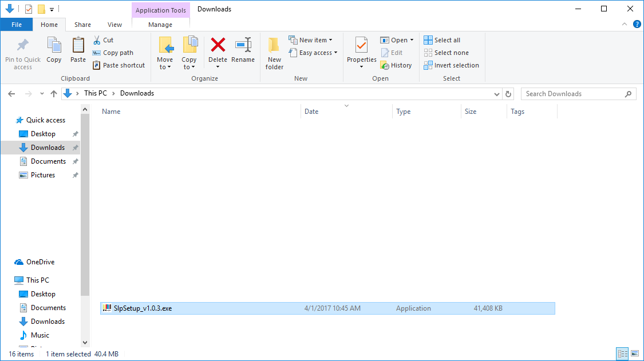Open the History icon in ribbon
This screenshot has height=361, width=644.
coord(396,65)
